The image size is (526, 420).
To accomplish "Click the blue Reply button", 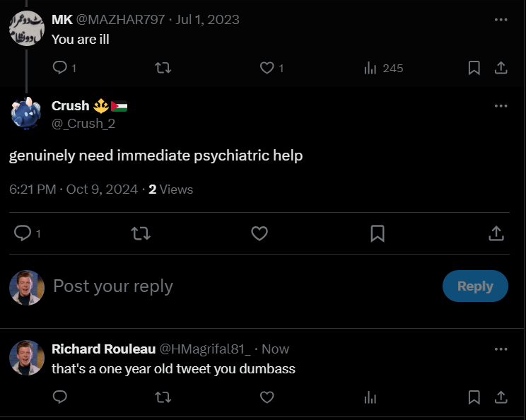I will [x=475, y=286].
